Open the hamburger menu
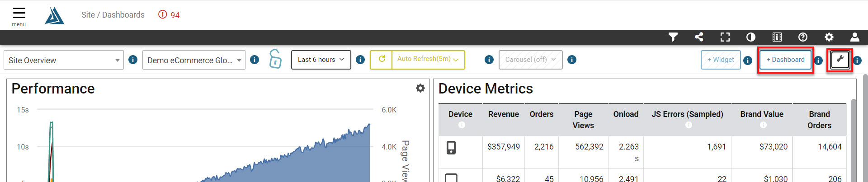 [19, 15]
